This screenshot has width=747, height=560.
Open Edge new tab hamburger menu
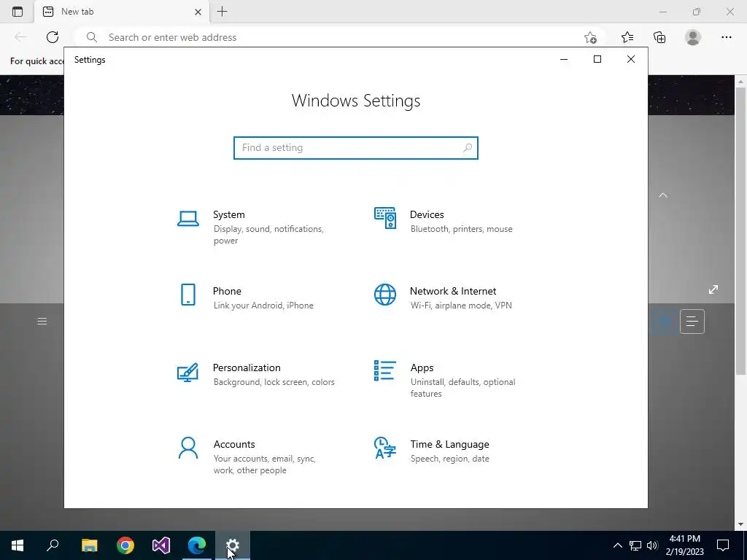[42, 322]
